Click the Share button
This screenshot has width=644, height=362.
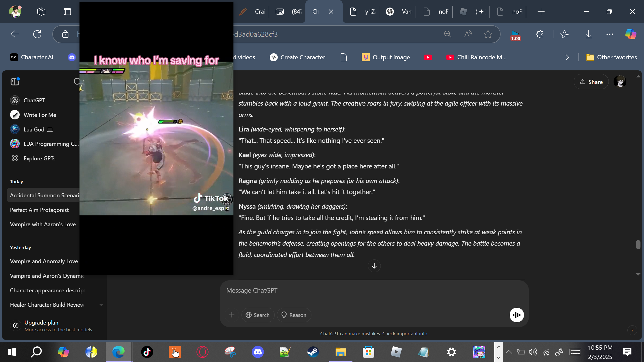(591, 82)
